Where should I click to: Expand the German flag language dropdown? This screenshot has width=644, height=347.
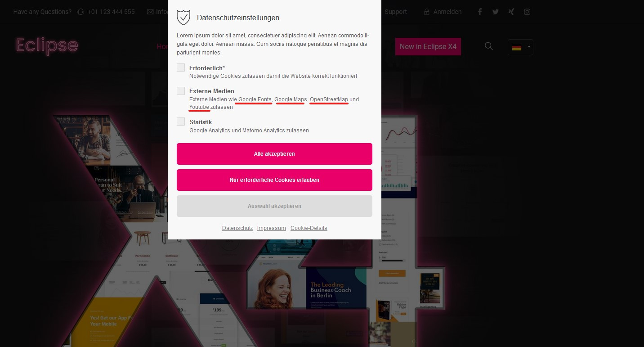tap(520, 47)
